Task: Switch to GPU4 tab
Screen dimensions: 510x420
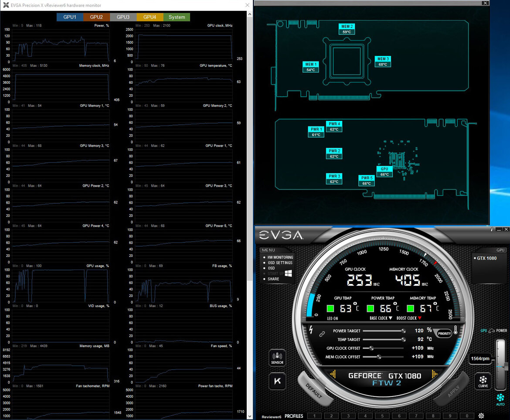Action: tap(150, 17)
